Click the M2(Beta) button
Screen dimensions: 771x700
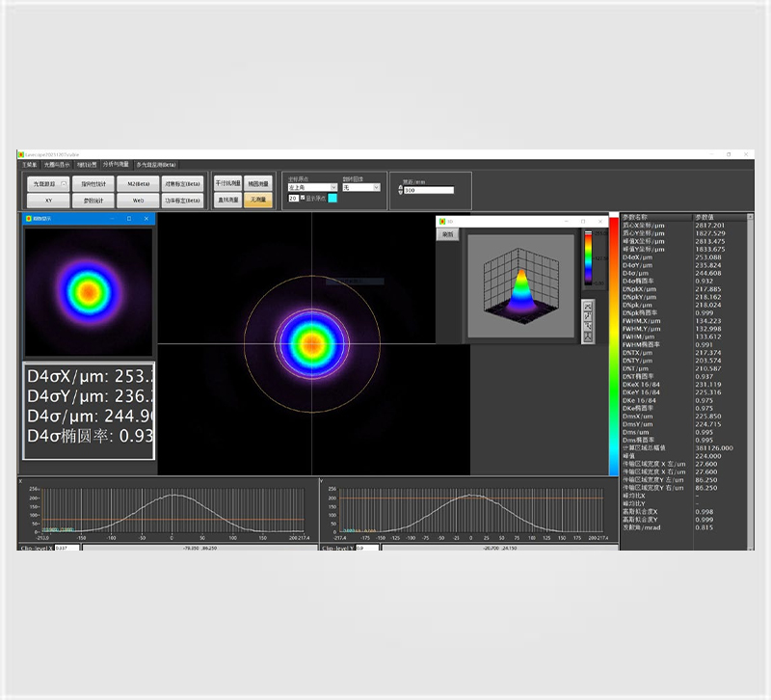coord(139,183)
